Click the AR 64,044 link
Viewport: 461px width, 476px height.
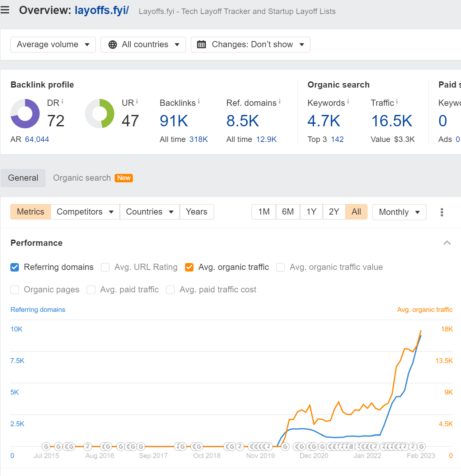coord(37,139)
